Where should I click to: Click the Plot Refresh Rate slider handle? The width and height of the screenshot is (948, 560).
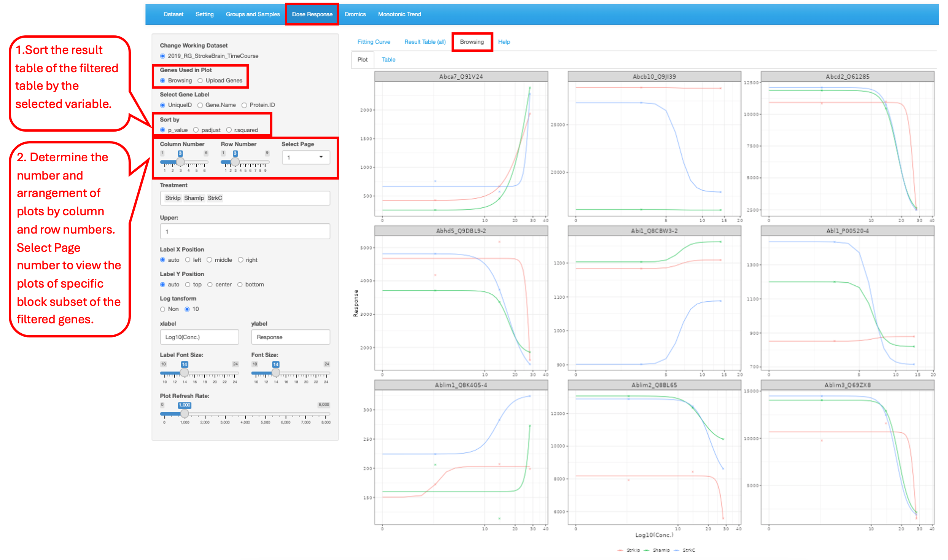[x=185, y=414]
